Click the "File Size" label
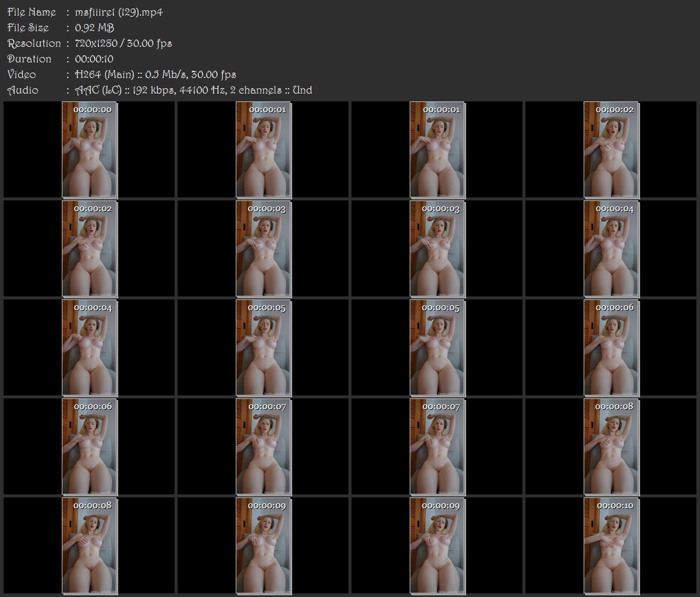Screen dimensions: 700x597 tap(28, 28)
